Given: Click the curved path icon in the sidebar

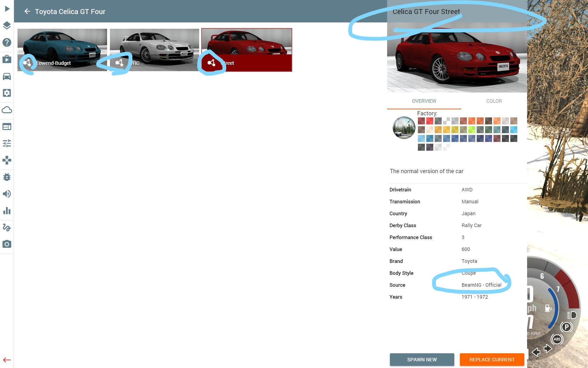Looking at the screenshot, I should [7, 227].
